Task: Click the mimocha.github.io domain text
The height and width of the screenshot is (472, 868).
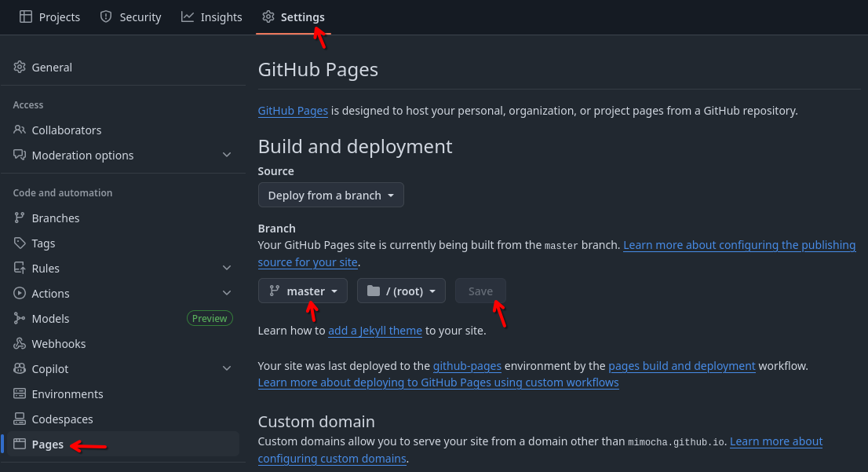Action: [x=676, y=441]
